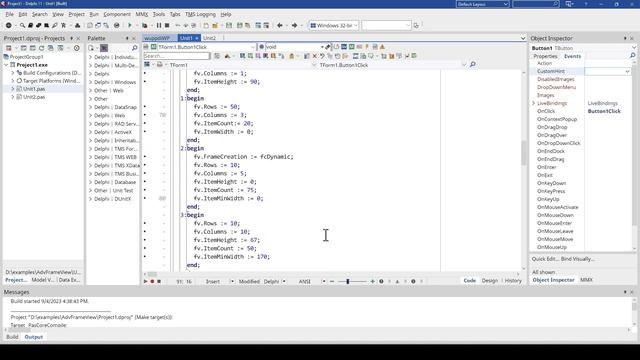This screenshot has width=640, height=360.
Task: Click the macro stop square in status bar
Action: (159, 281)
